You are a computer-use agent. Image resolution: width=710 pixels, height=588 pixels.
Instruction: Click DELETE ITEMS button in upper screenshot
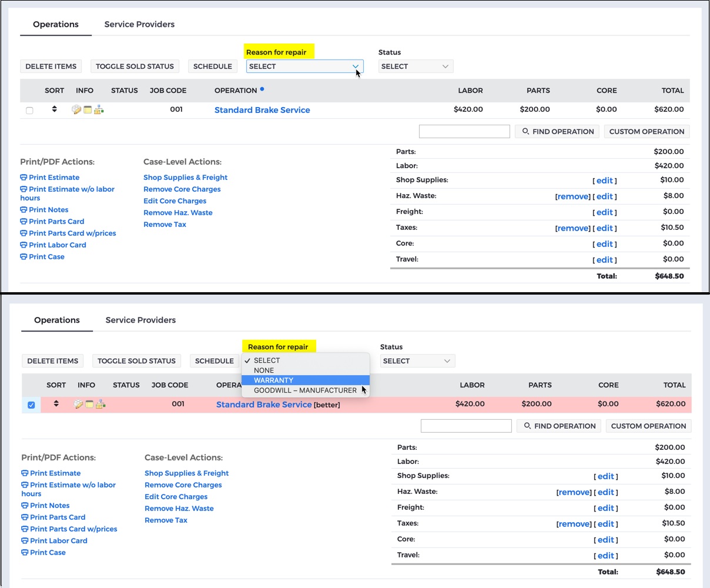[x=51, y=66]
